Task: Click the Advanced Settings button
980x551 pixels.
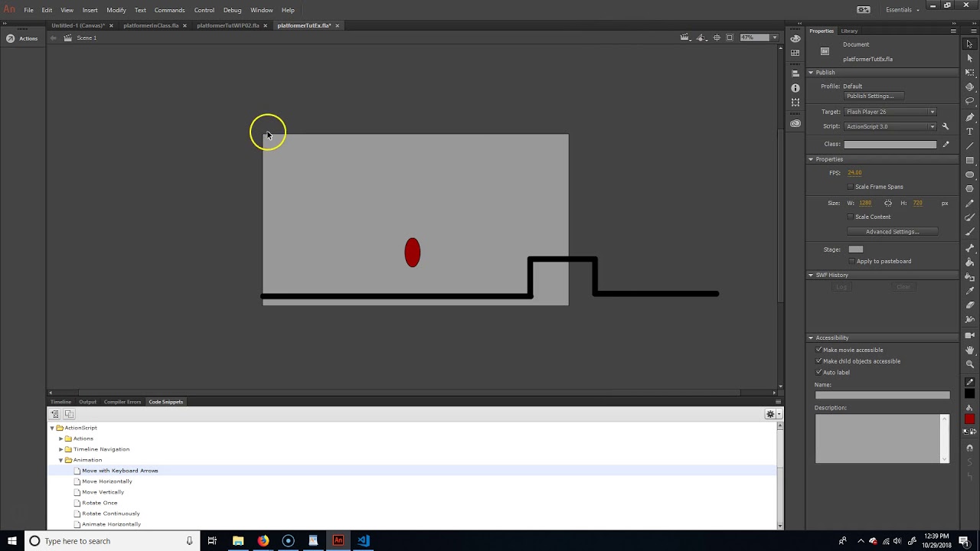Action: point(892,232)
